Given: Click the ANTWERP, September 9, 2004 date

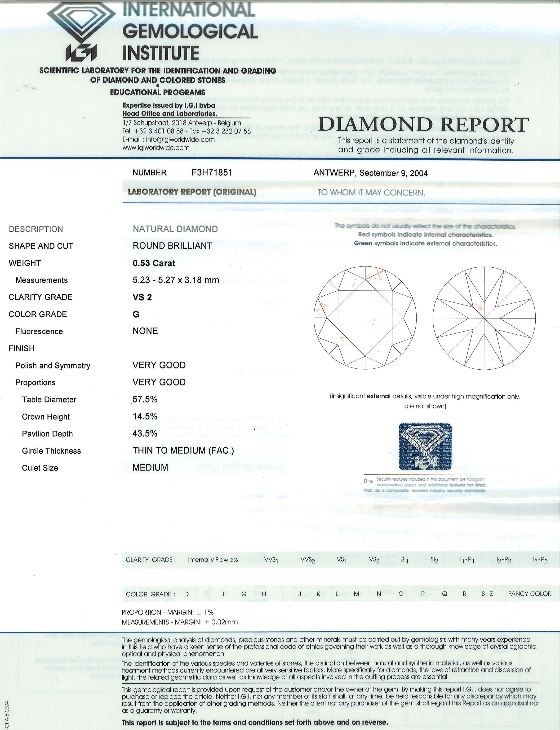Looking at the screenshot, I should pos(370,173).
